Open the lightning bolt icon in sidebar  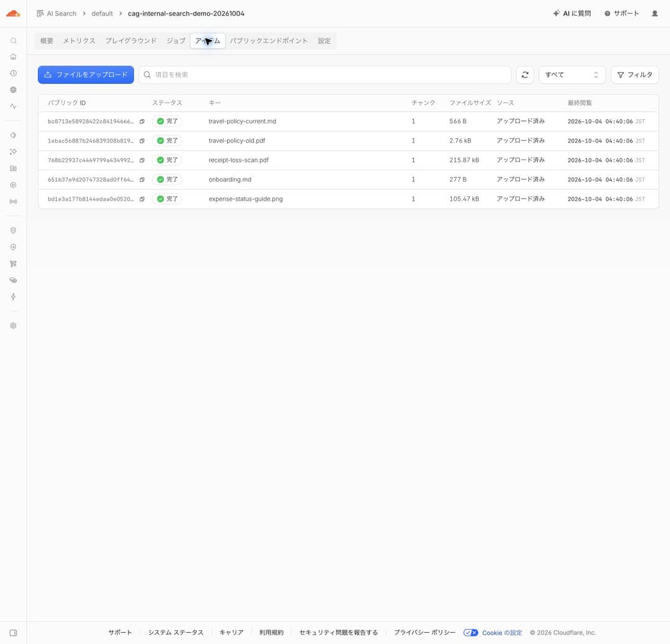pyautogui.click(x=13, y=297)
